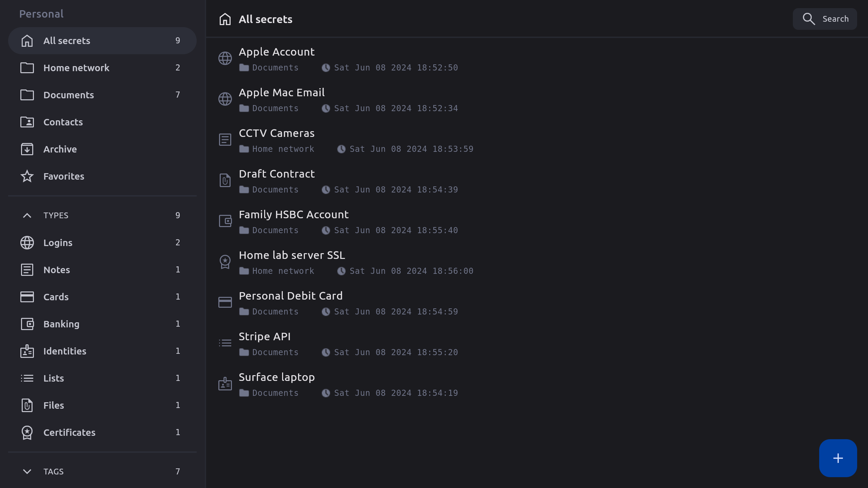This screenshot has height=488, width=868.
Task: Select the Banking wallet icon
Action: tap(27, 324)
